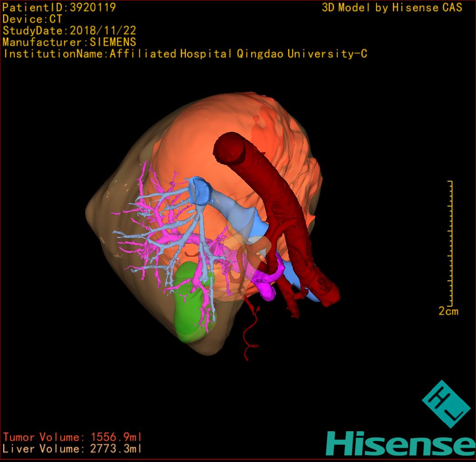
Task: Click the Device:CT label
Action: point(32,19)
